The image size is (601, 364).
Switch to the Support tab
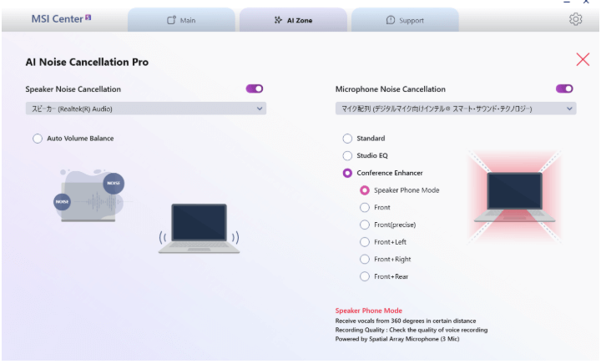click(405, 20)
